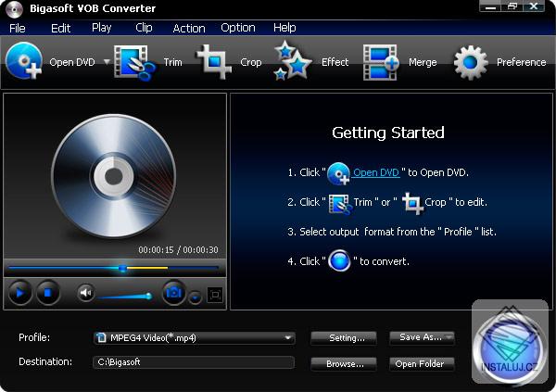Image resolution: width=556 pixels, height=392 pixels.
Task: Click Open DVD icon in step 1
Action: tap(338, 173)
